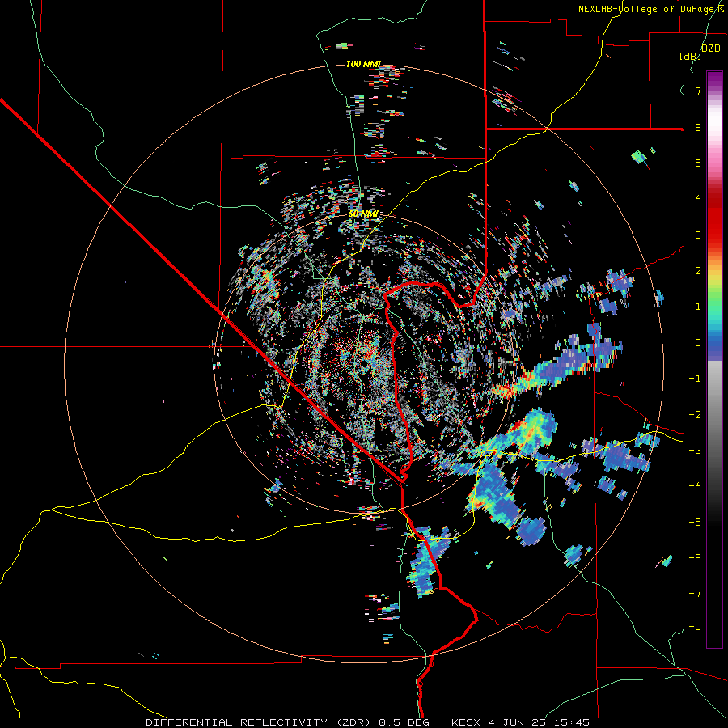This screenshot has width=728, height=728.
Task: Click the 2 value on the color scale
Action: (698, 271)
